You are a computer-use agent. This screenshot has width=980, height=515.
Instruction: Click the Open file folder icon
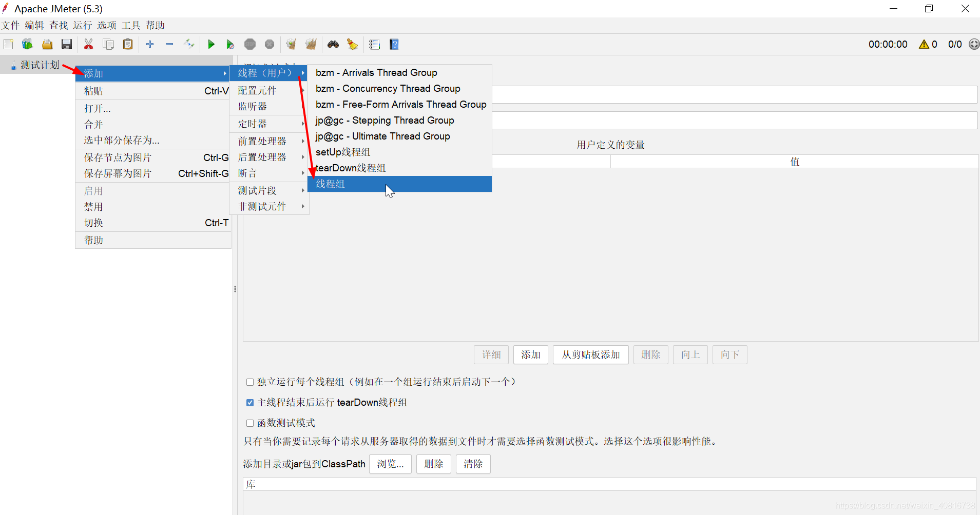click(x=47, y=44)
